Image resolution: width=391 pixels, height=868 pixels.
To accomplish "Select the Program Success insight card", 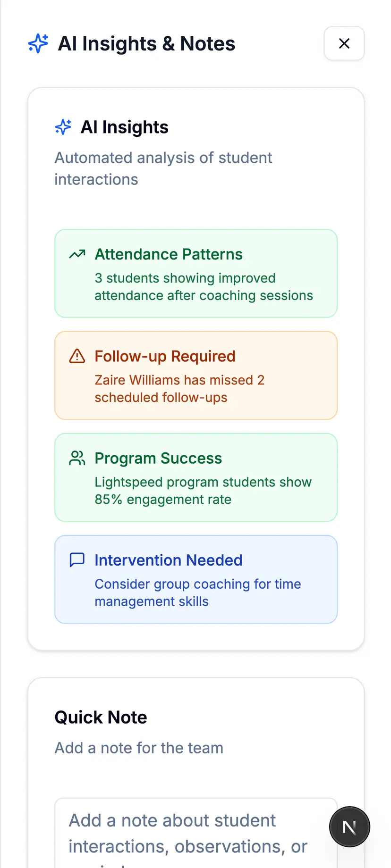I will (196, 477).
